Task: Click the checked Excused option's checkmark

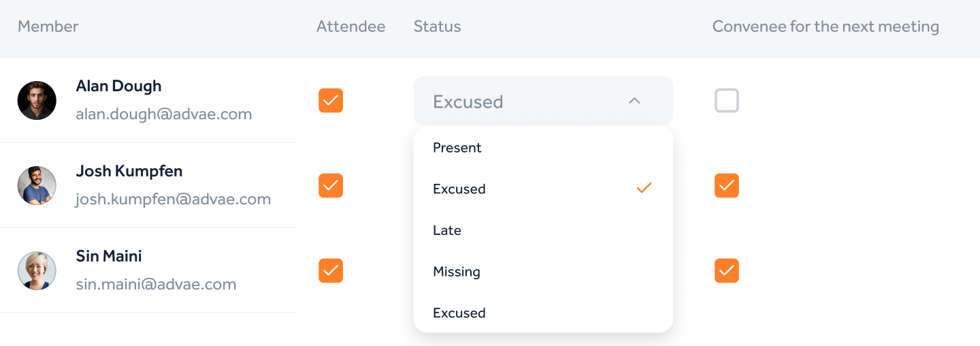Action: point(644,189)
